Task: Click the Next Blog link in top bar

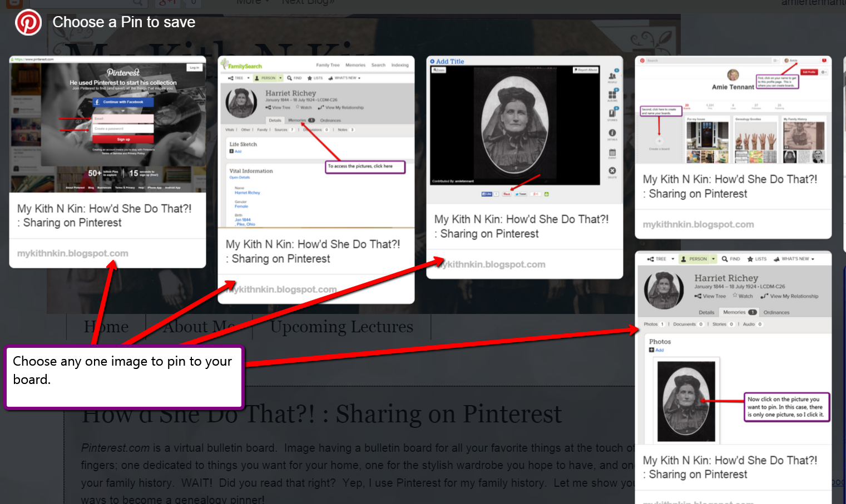Action: tap(308, 2)
